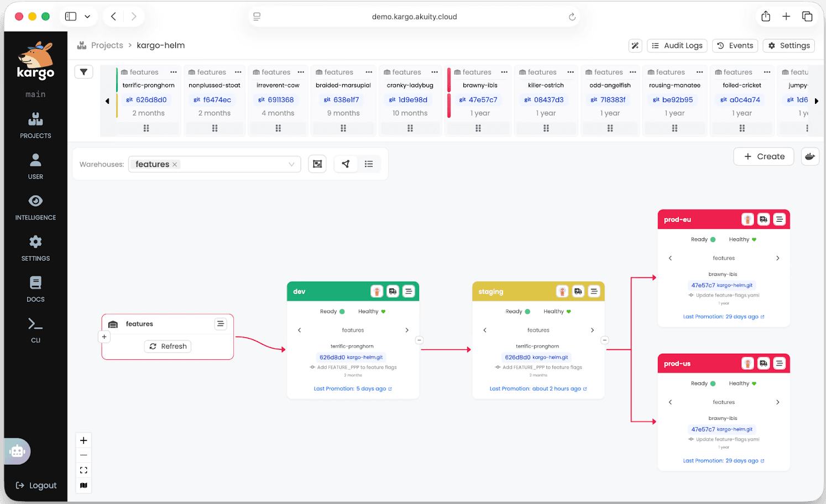
Task: Go to Projects in the sidebar
Action: point(35,126)
